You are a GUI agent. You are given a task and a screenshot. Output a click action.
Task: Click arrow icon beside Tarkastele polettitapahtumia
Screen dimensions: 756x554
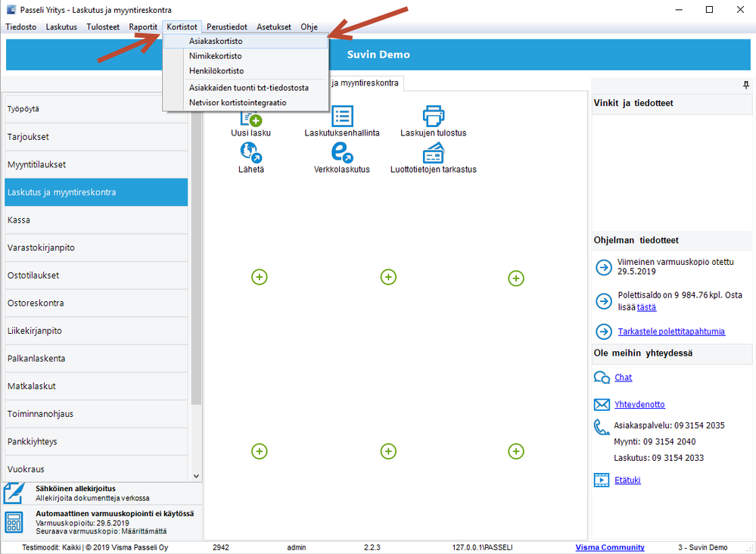click(604, 331)
